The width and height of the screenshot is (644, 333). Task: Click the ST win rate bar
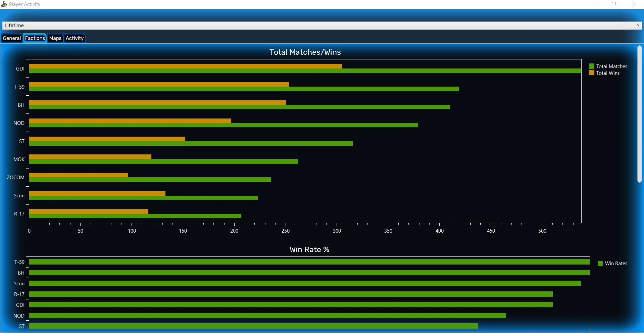click(253, 326)
